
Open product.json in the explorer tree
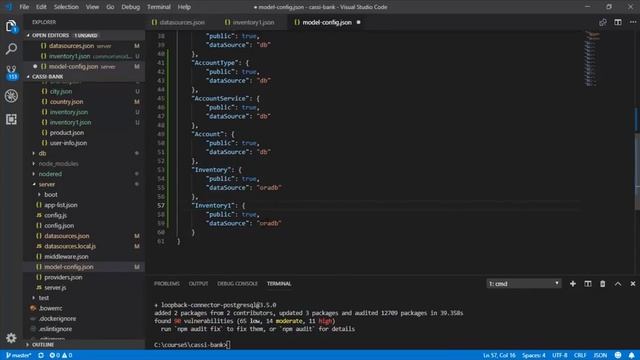click(67, 133)
